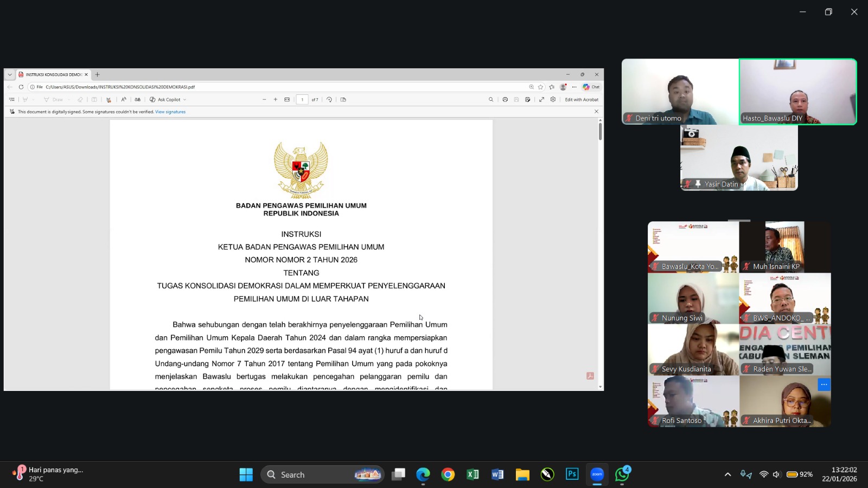This screenshot has height=488, width=868.
Task: Click the page number input field
Action: 302,100
